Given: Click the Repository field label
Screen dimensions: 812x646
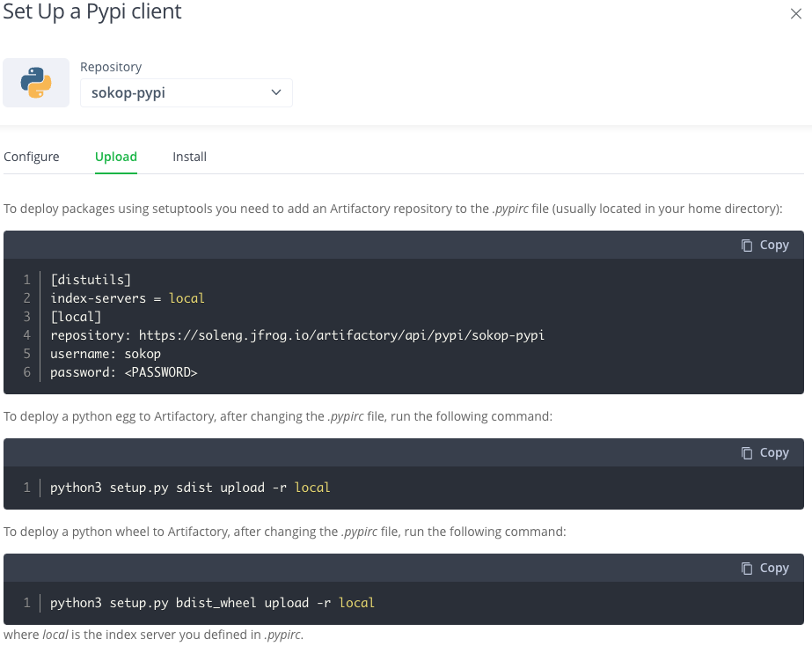Looking at the screenshot, I should [x=111, y=67].
